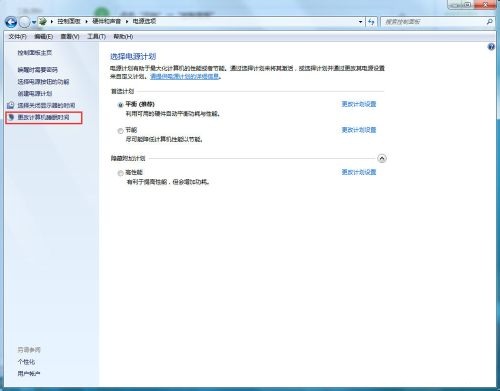Open the 工具(T) menu
This screenshot has width=500, height=391.
click(x=96, y=37)
